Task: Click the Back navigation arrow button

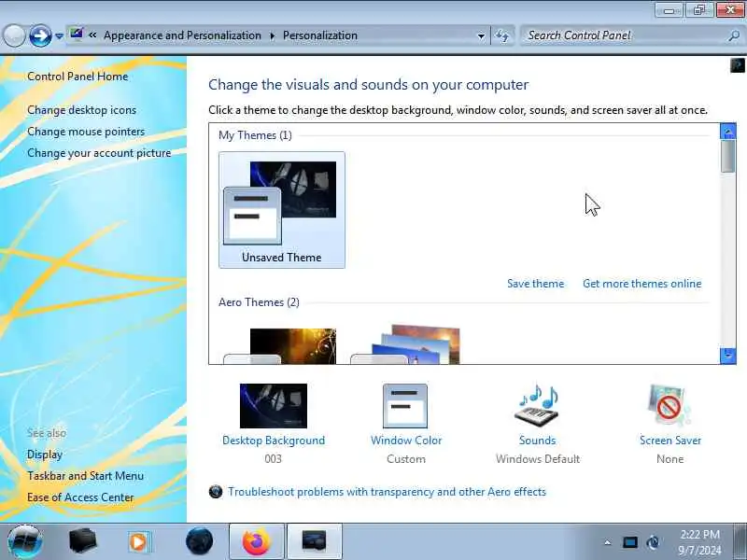Action: point(14,35)
